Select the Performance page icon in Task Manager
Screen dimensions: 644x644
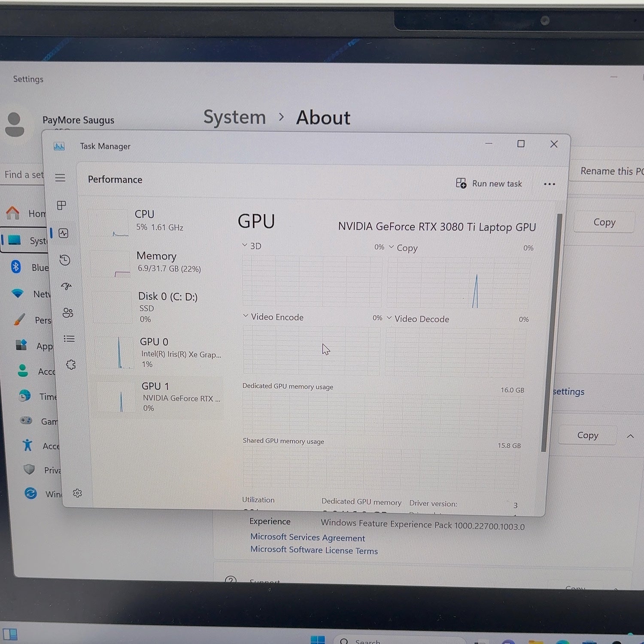64,233
